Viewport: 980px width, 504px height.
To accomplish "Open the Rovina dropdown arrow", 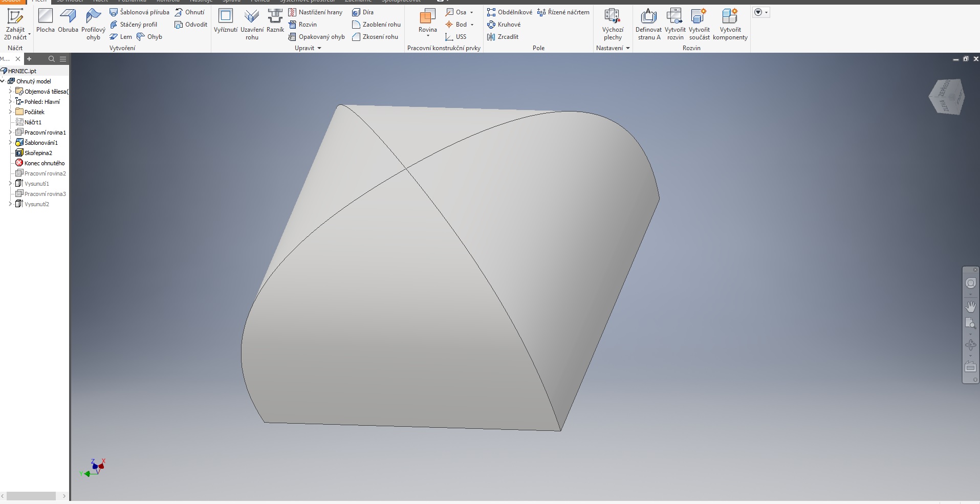I will (x=428, y=36).
